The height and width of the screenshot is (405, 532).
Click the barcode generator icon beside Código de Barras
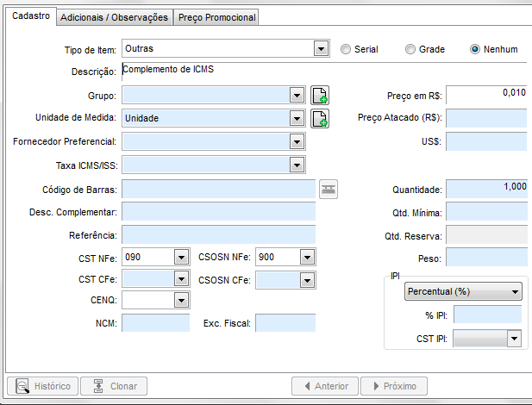pyautogui.click(x=328, y=190)
